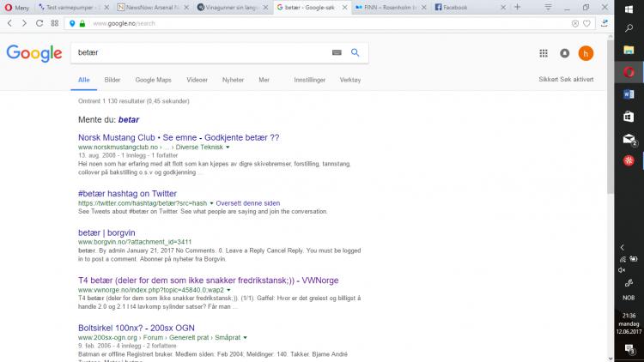Expand dropdown arrow on vwnorge.no URL

[228, 290]
